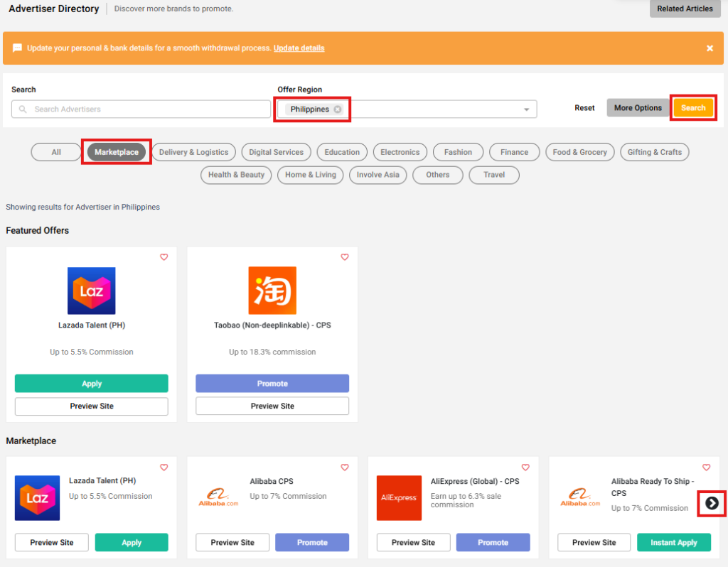Filter by Food & Grocery category

tap(580, 152)
